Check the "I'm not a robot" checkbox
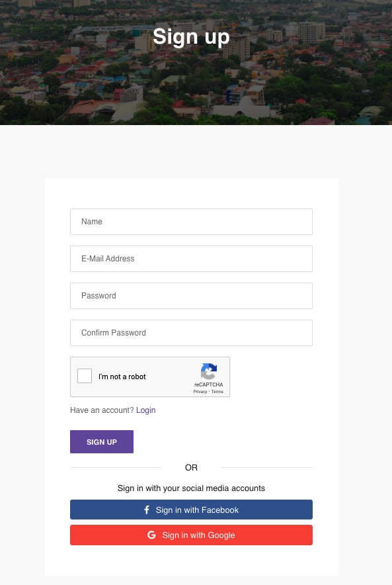392x585 pixels. (85, 376)
